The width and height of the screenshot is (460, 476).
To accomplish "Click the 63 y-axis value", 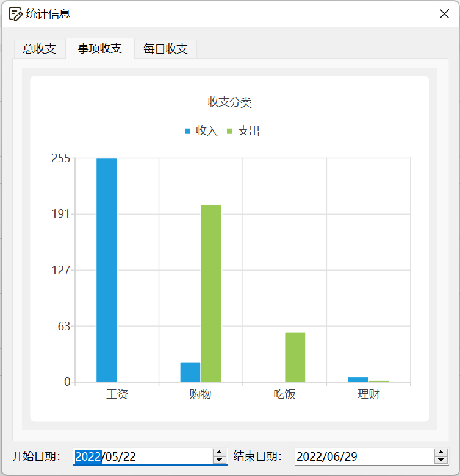I will 64,326.
